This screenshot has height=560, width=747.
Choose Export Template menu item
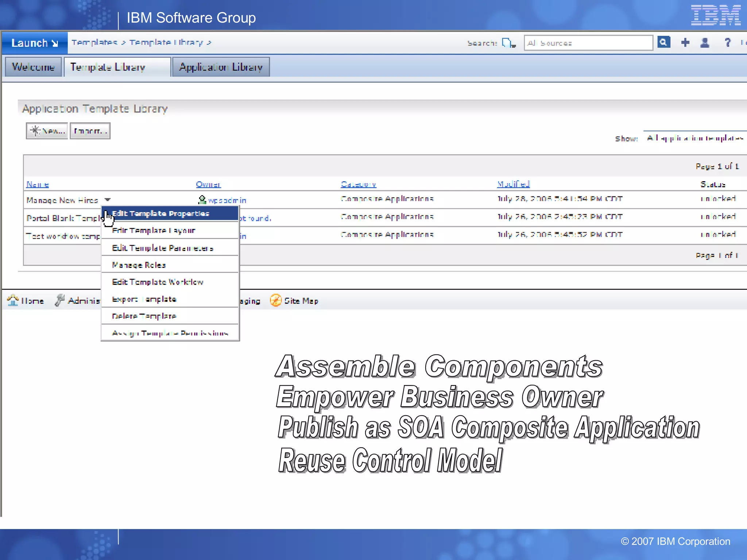[170, 299]
